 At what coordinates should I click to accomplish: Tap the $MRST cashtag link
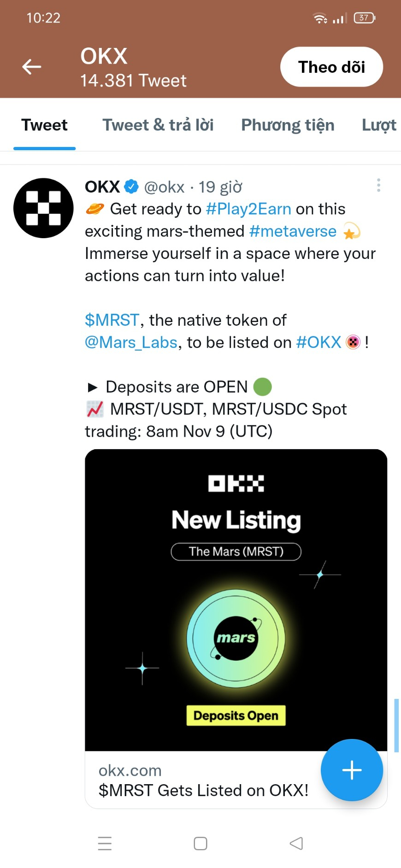112,320
